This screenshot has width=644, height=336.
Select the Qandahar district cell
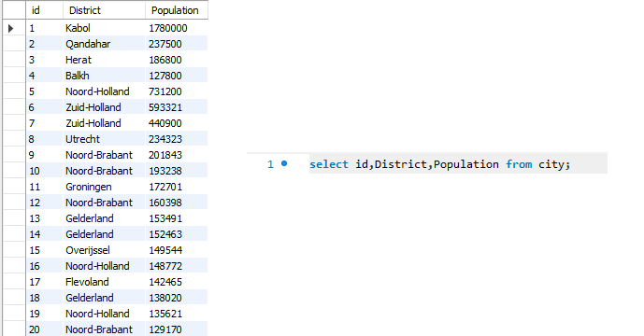104,44
